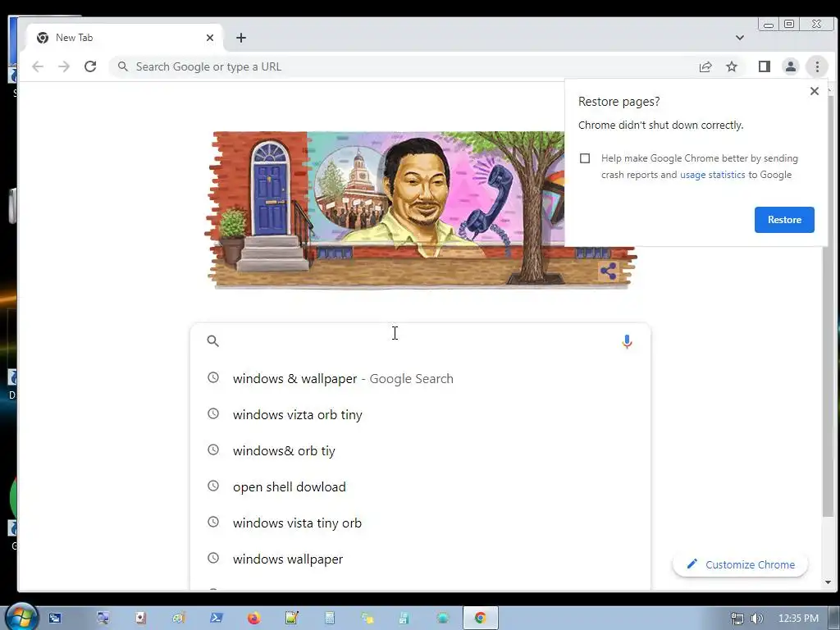Switch to the Chrome taskbar button
This screenshot has width=840, height=630.
click(481, 619)
